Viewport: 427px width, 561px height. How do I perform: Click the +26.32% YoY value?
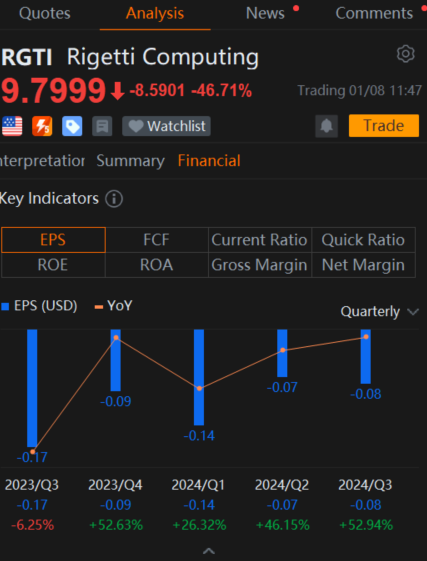click(x=199, y=525)
